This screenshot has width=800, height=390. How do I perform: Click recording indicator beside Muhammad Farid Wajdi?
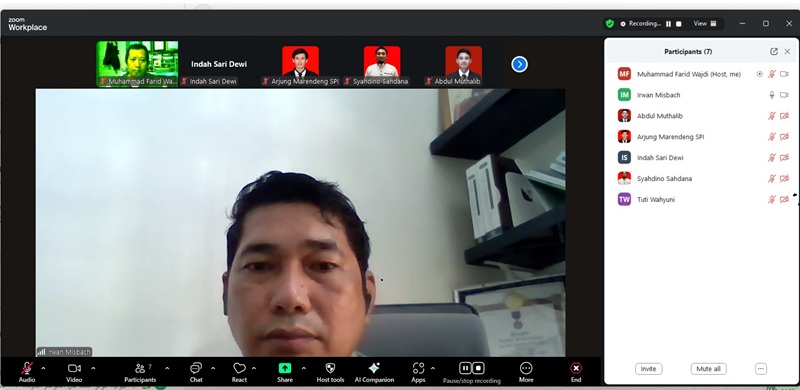click(x=760, y=74)
